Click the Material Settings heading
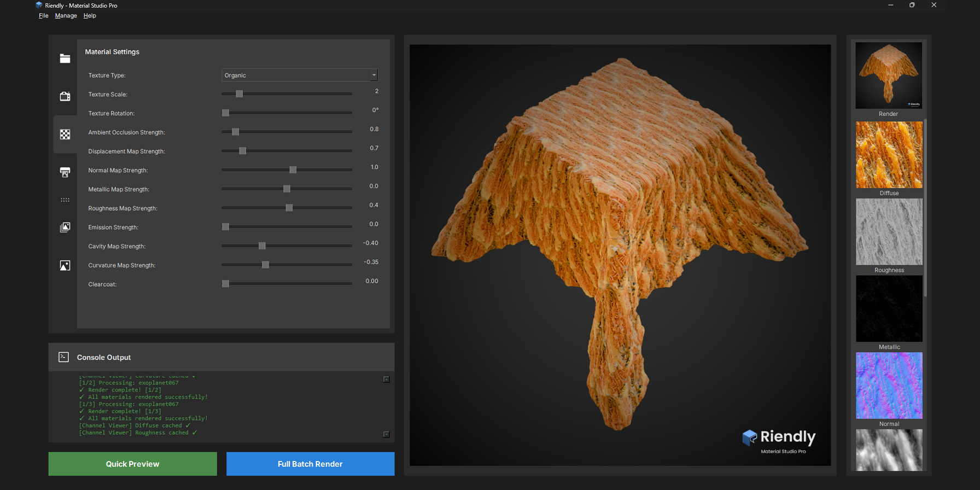Screen dimensions: 980x490 coord(112,52)
